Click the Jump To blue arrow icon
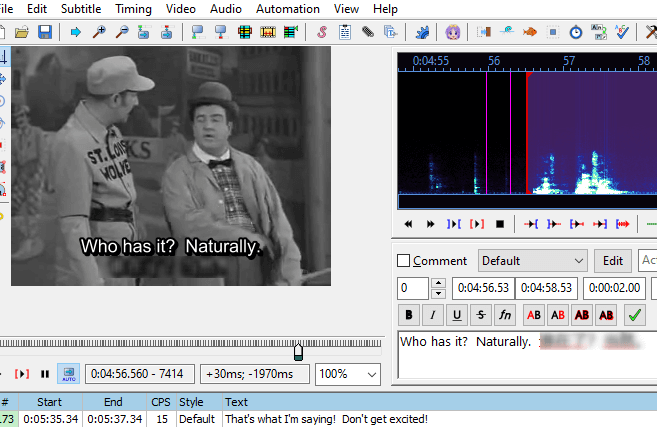The height and width of the screenshot is (427, 657). [75, 32]
